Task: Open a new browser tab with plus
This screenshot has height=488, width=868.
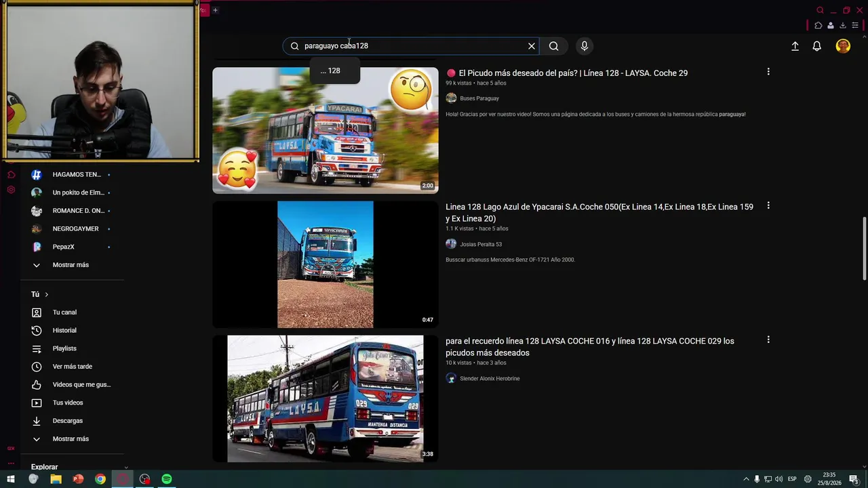Action: [215, 10]
